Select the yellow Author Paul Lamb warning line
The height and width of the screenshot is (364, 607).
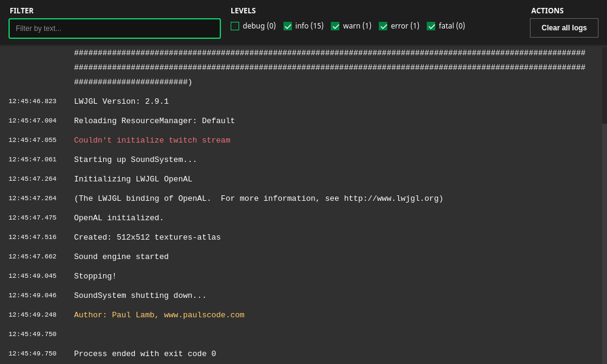(x=159, y=315)
